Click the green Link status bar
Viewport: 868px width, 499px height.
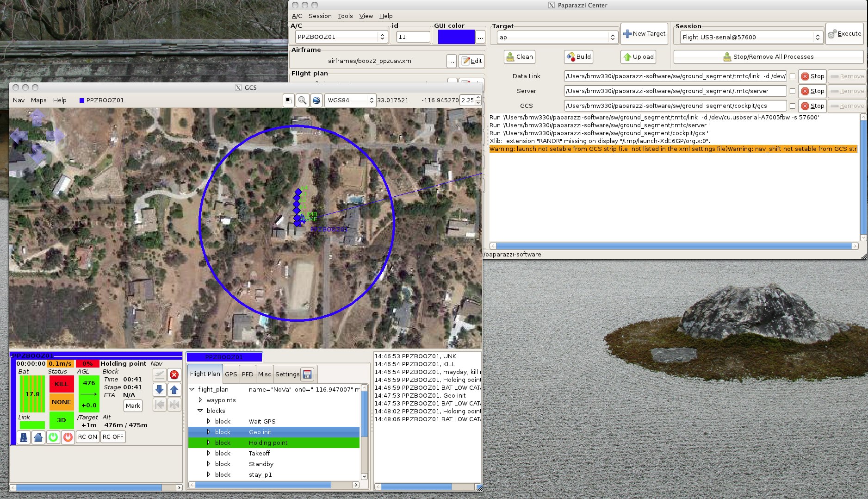[x=32, y=425]
